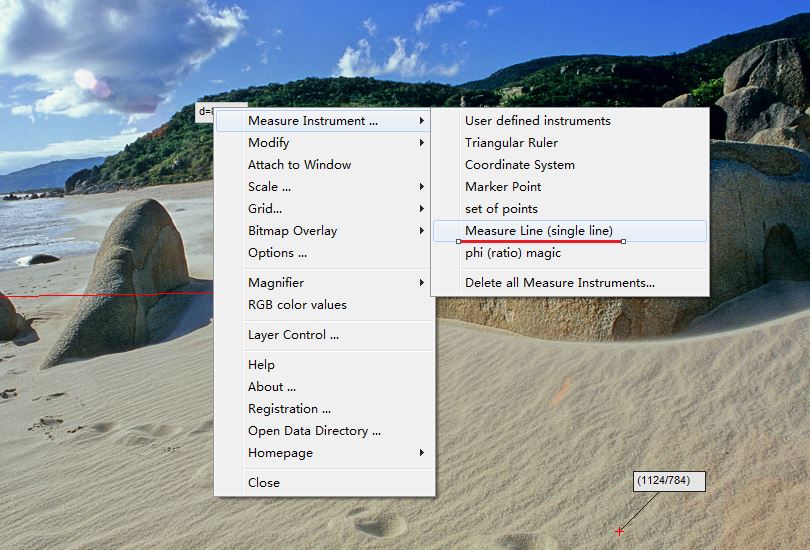Click the red crosshair marker on the sand
The width and height of the screenshot is (810, 550).
pos(619,531)
